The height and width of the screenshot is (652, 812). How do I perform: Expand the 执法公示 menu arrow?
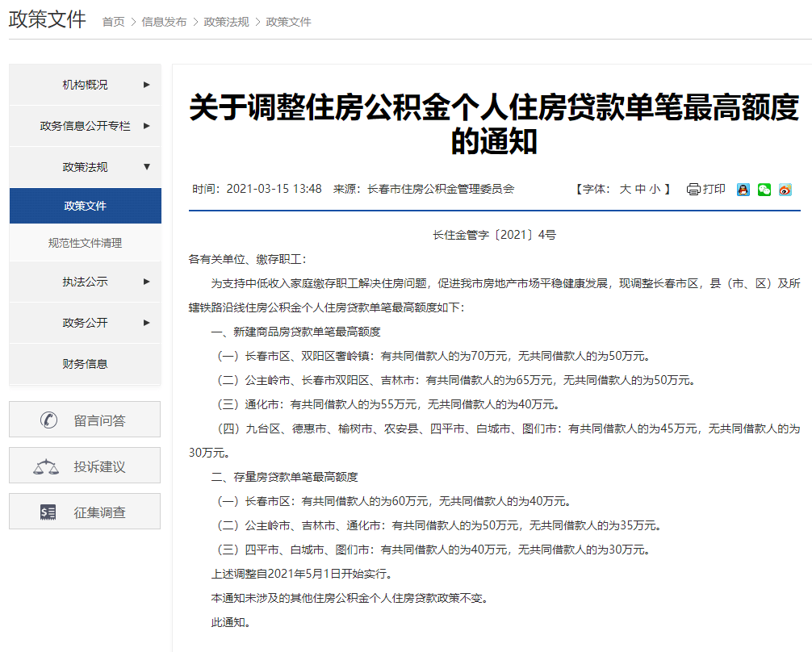[147, 282]
